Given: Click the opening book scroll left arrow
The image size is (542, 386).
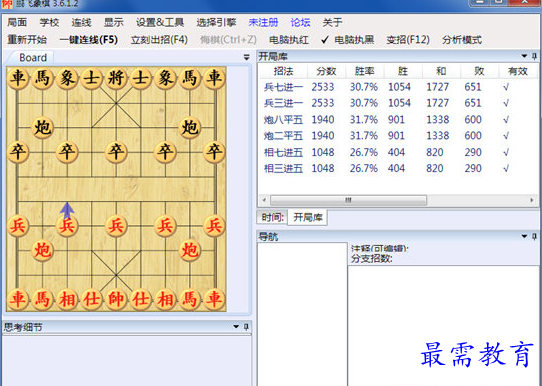Looking at the screenshot, I should (264, 200).
